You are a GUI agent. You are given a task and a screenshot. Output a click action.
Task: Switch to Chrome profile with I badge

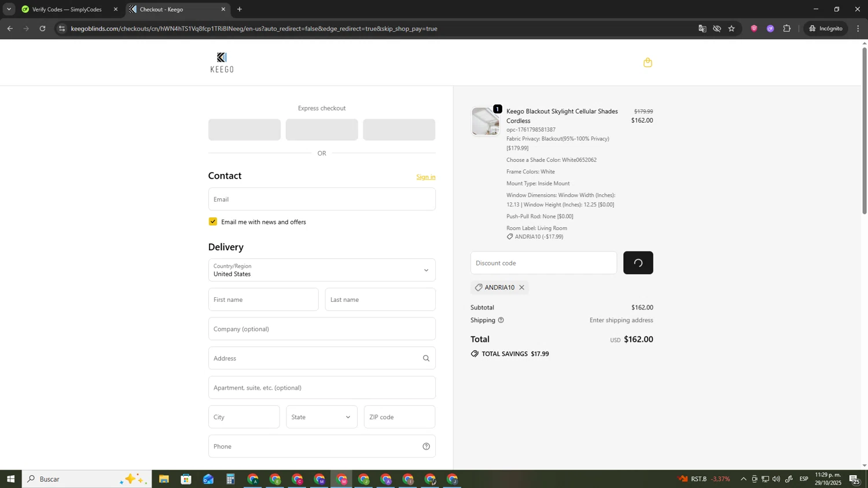pyautogui.click(x=408, y=479)
